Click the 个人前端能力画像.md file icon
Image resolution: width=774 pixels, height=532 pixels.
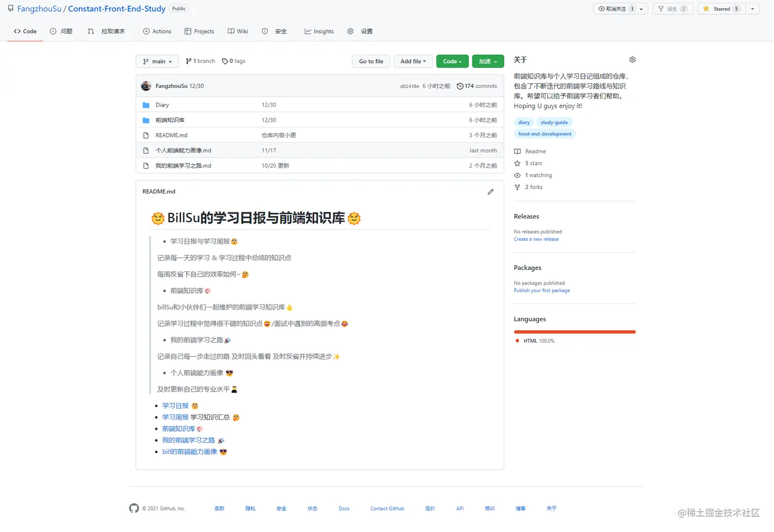click(146, 150)
